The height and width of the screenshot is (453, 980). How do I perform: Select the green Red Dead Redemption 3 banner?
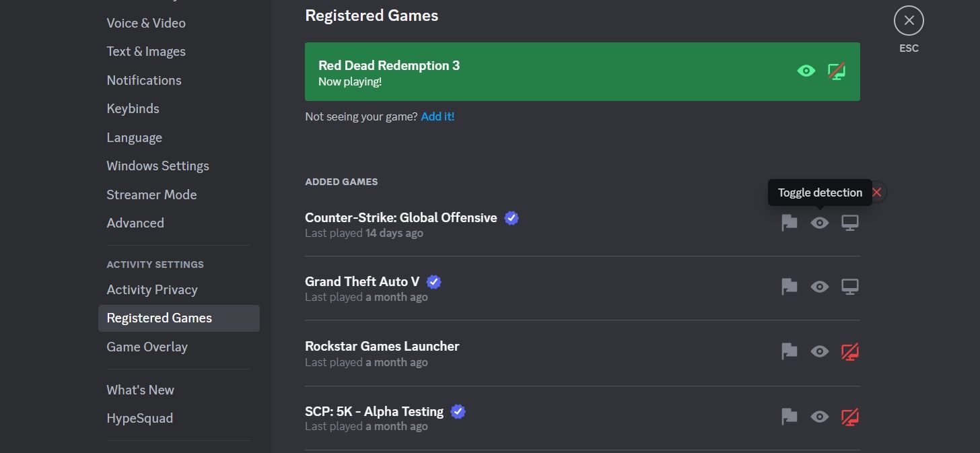pyautogui.click(x=582, y=71)
